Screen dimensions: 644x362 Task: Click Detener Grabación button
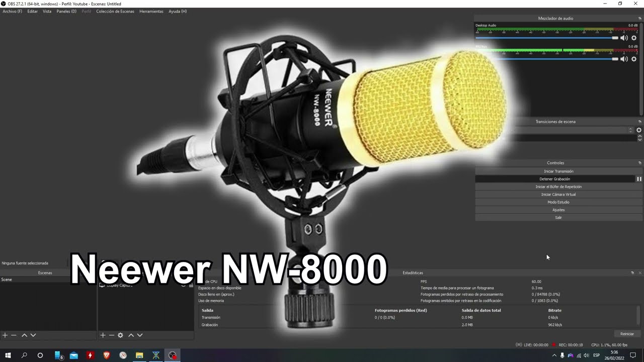tap(555, 179)
